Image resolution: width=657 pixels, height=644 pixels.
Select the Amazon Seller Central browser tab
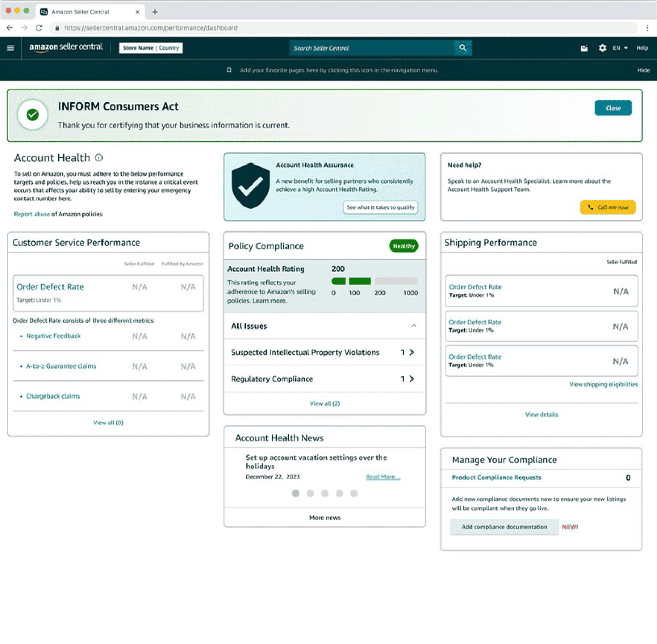90,12
